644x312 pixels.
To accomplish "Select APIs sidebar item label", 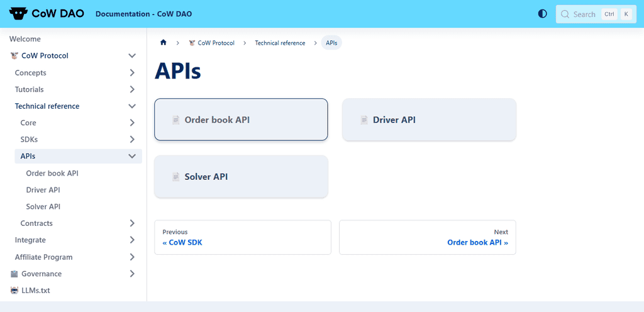I will (28, 157).
